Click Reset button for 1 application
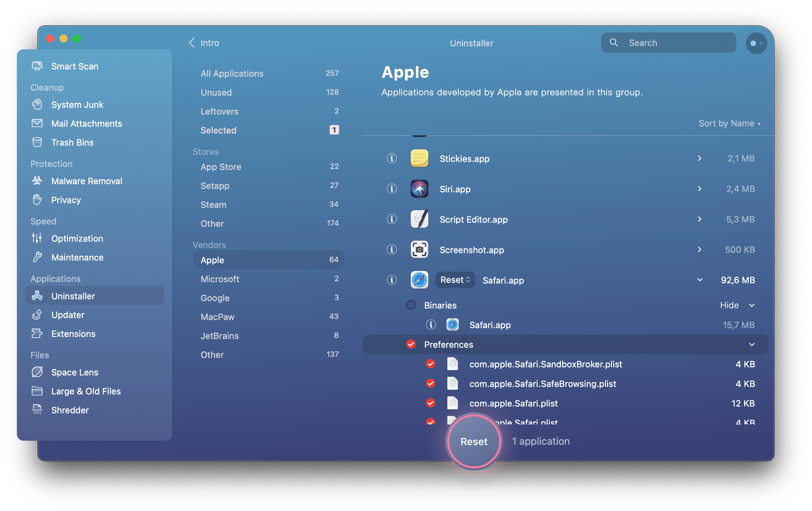The width and height of the screenshot is (812, 511). pyautogui.click(x=474, y=440)
